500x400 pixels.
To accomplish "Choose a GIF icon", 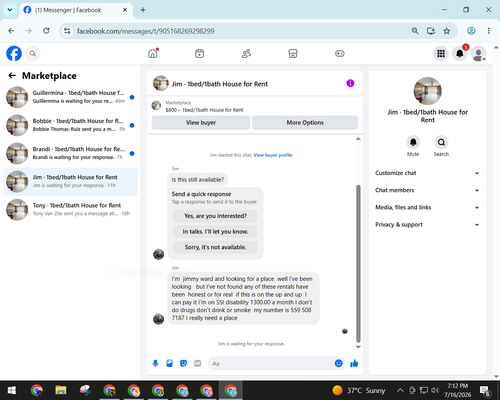I will pos(198,363).
